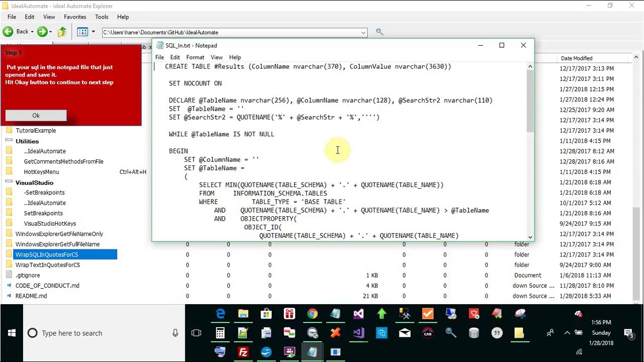Open Microsoft Store from the taskbar
The image size is (644, 362).
click(266, 314)
